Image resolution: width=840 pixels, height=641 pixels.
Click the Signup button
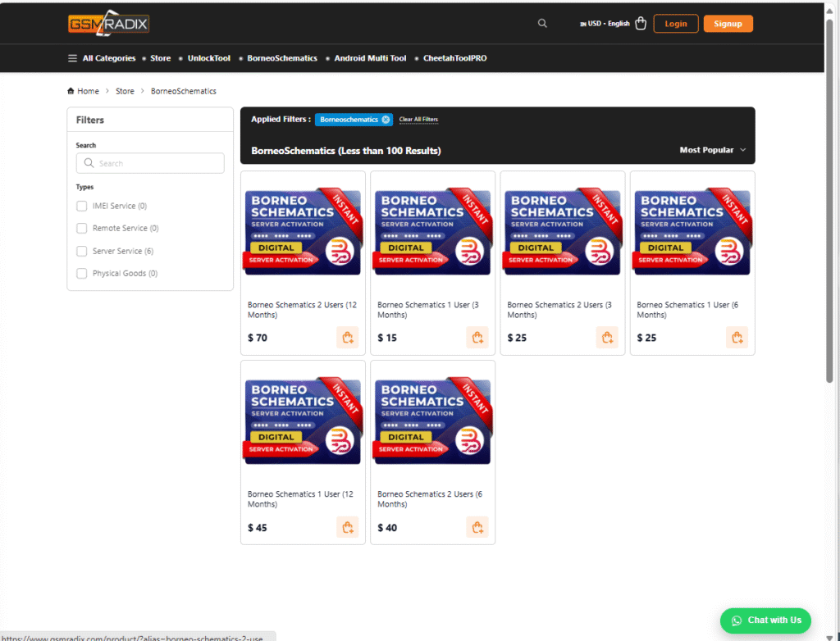(728, 24)
